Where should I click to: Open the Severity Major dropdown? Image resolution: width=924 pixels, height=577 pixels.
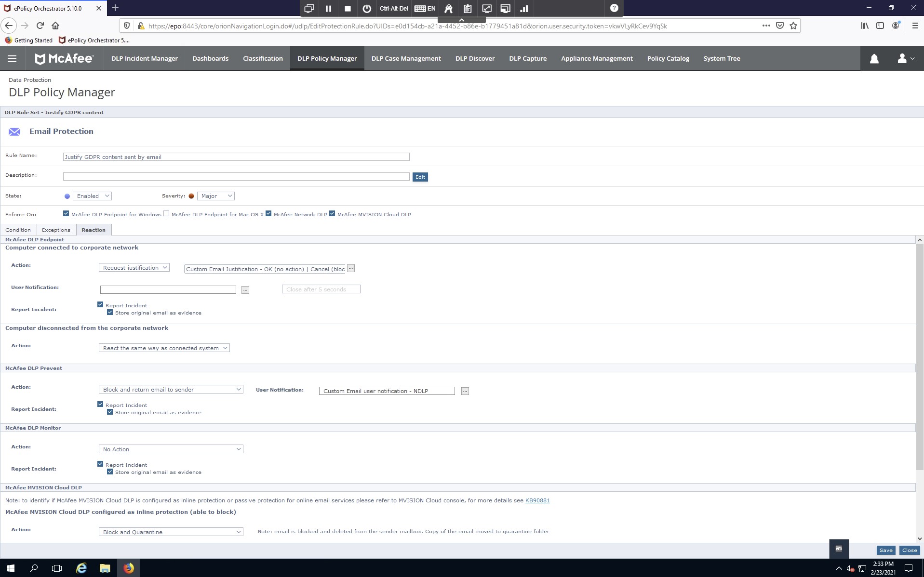pyautogui.click(x=215, y=196)
